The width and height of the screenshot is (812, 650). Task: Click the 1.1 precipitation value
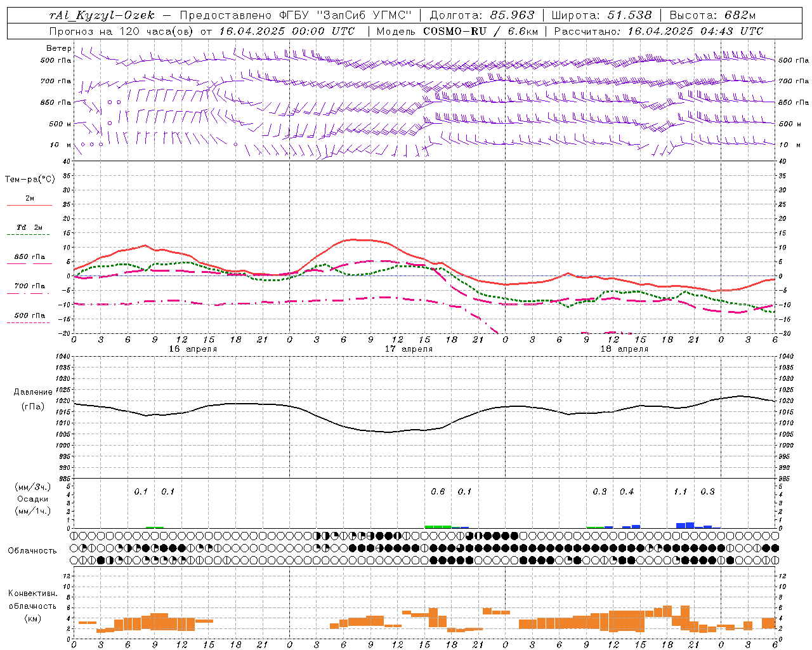click(x=680, y=492)
